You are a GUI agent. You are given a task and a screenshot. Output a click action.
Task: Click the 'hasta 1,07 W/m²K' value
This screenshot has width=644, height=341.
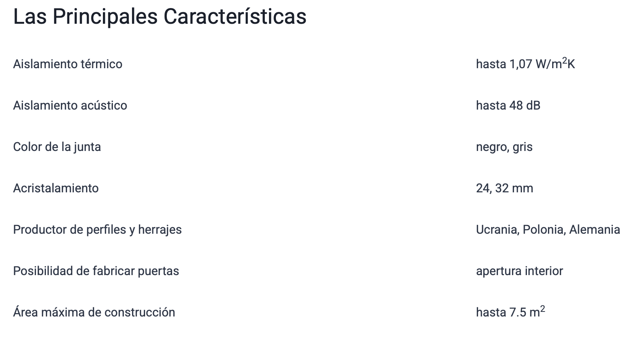click(x=525, y=64)
